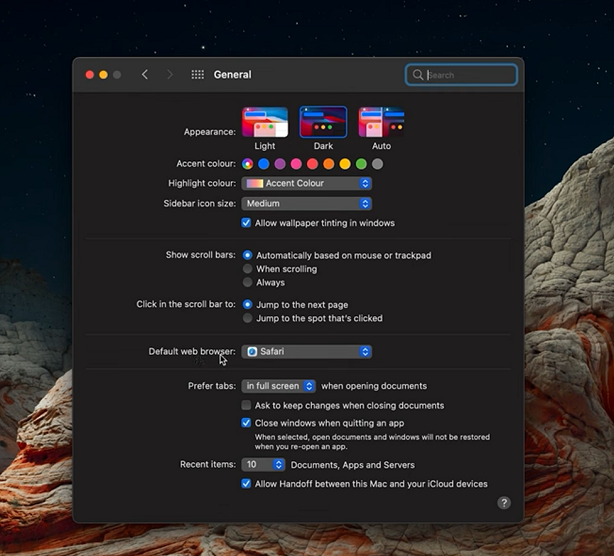
Task: Select the Light appearance thumbnail
Action: [x=265, y=122]
